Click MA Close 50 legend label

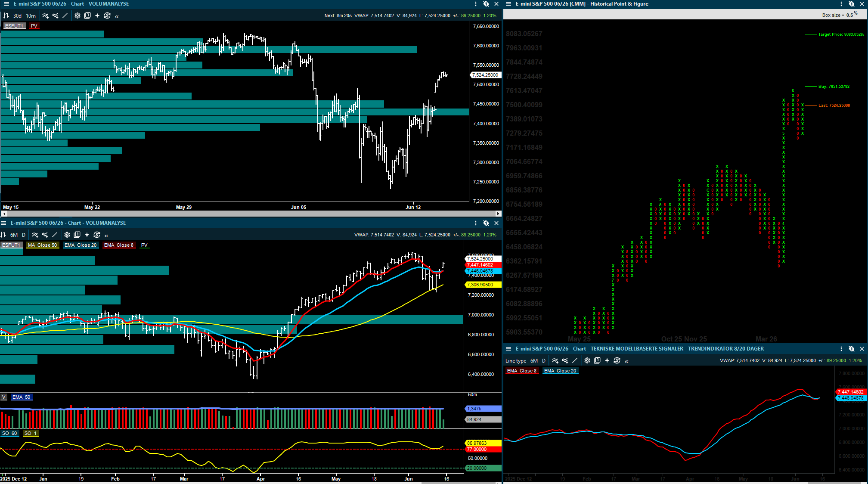(x=43, y=245)
